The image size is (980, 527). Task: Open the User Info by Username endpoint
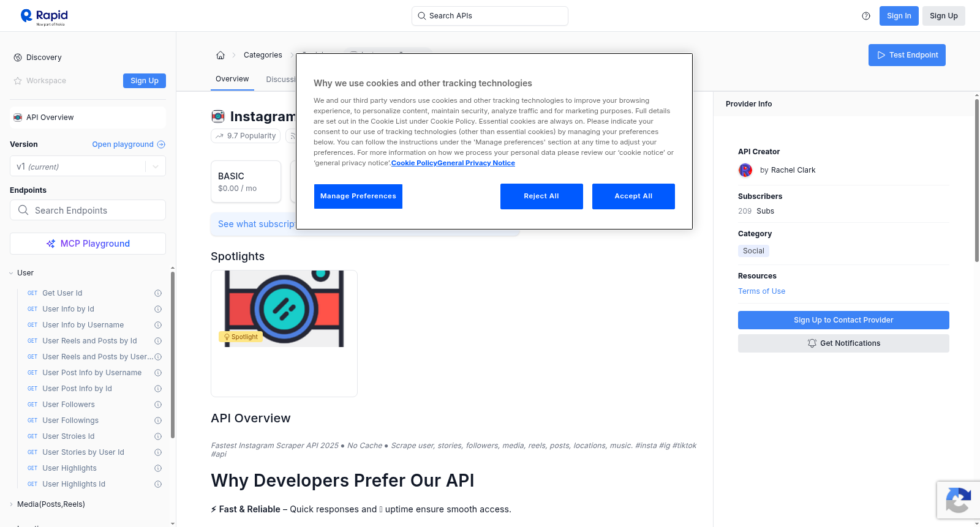point(83,325)
